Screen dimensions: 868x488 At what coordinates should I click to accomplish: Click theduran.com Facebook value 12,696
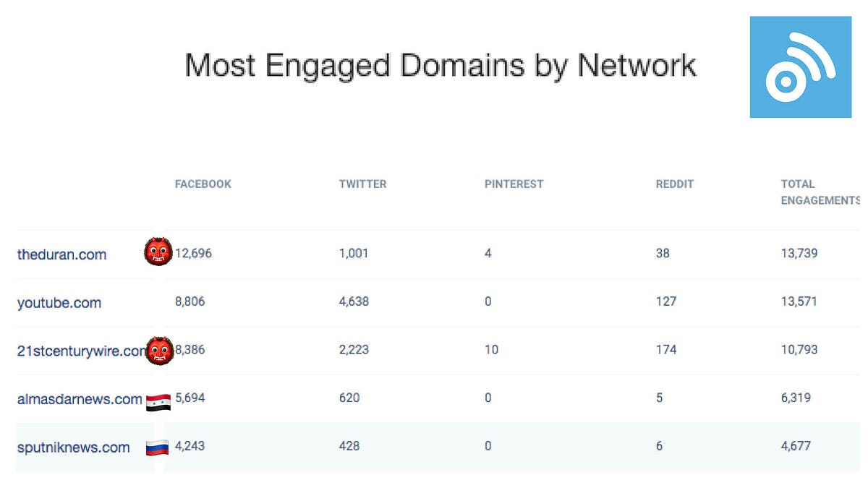click(193, 254)
